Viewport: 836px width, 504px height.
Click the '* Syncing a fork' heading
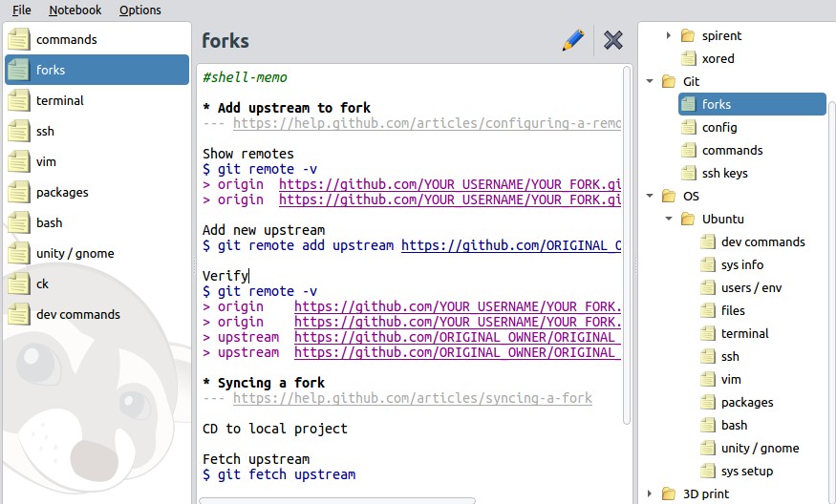coord(264,383)
